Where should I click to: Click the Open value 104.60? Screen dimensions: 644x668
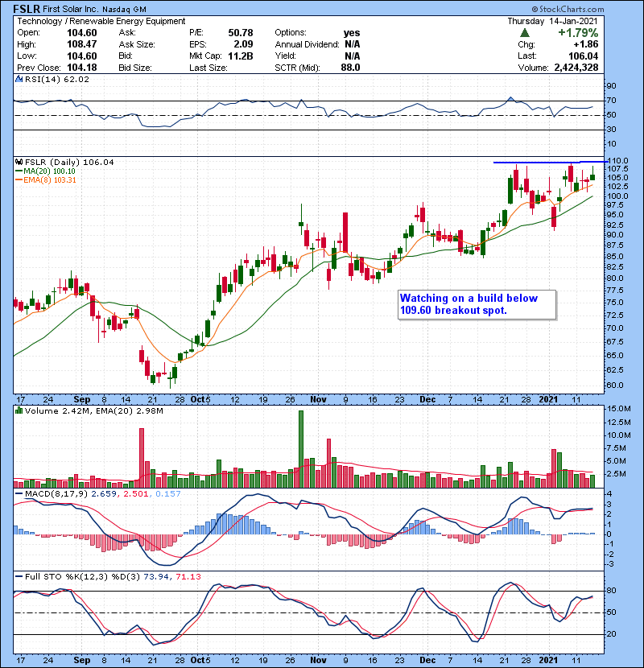click(82, 33)
